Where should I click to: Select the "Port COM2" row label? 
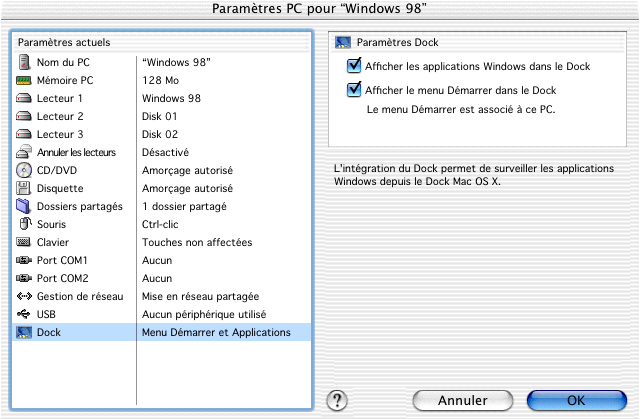(62, 278)
